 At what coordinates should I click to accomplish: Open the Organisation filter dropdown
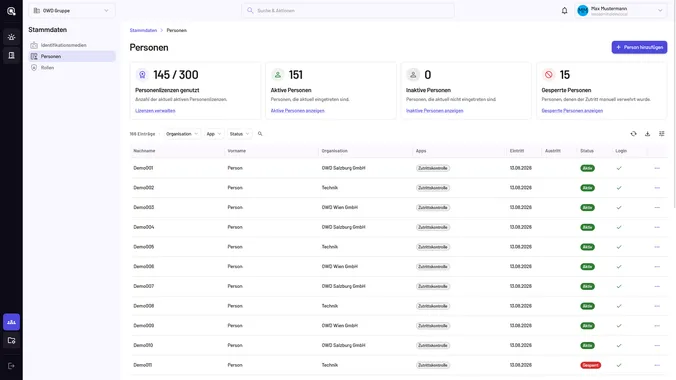182,134
